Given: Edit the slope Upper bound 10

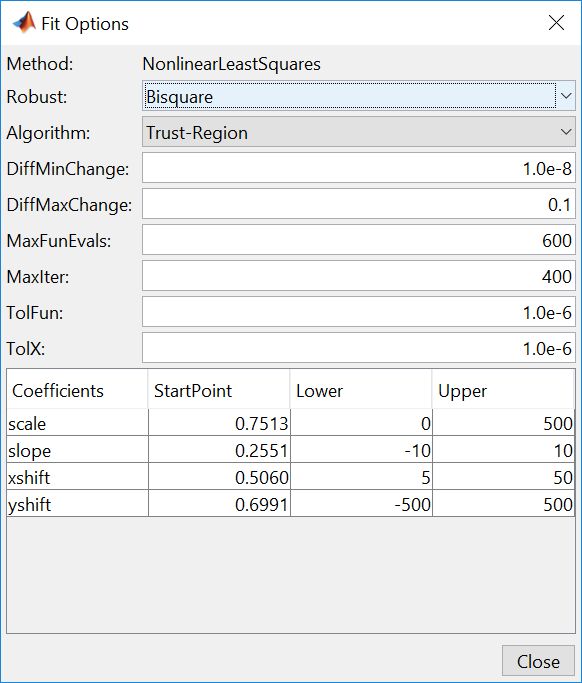Looking at the screenshot, I should pyautogui.click(x=504, y=450).
